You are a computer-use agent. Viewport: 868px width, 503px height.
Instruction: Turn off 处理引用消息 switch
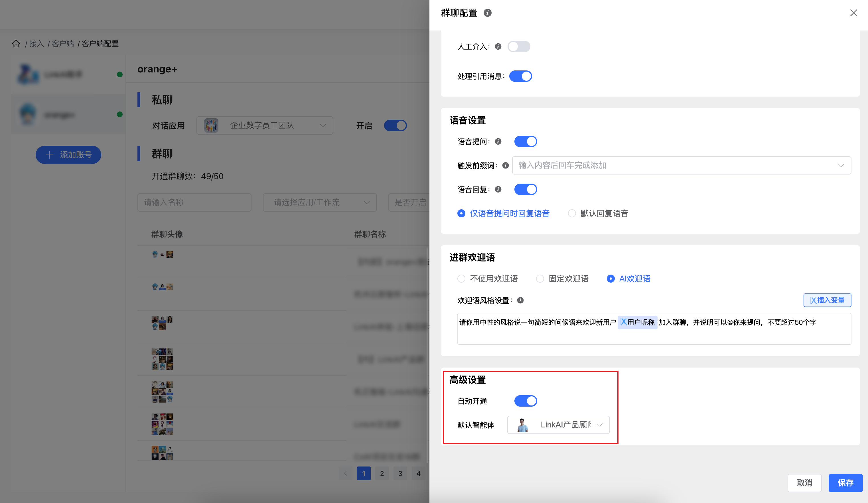(520, 76)
